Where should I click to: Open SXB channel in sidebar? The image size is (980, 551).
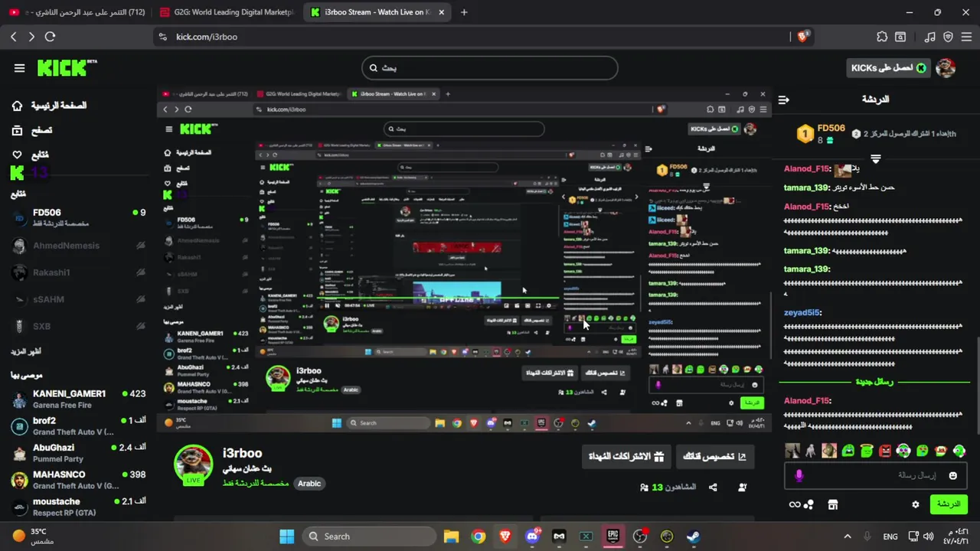click(x=78, y=326)
